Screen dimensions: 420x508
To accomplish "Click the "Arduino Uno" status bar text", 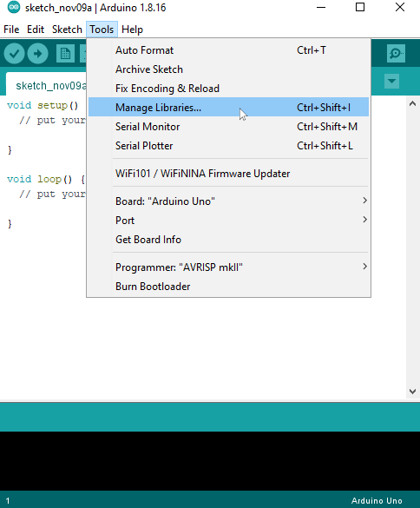I will pos(377,501).
